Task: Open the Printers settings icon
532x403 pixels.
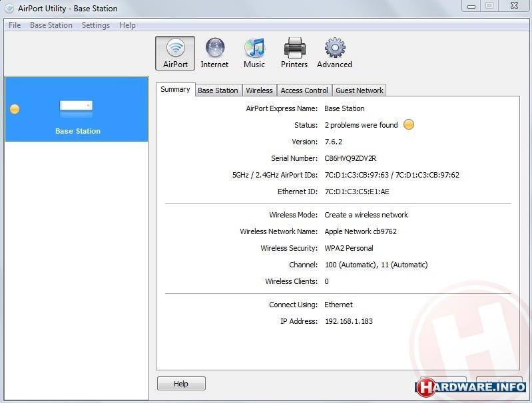Action: 294,53
